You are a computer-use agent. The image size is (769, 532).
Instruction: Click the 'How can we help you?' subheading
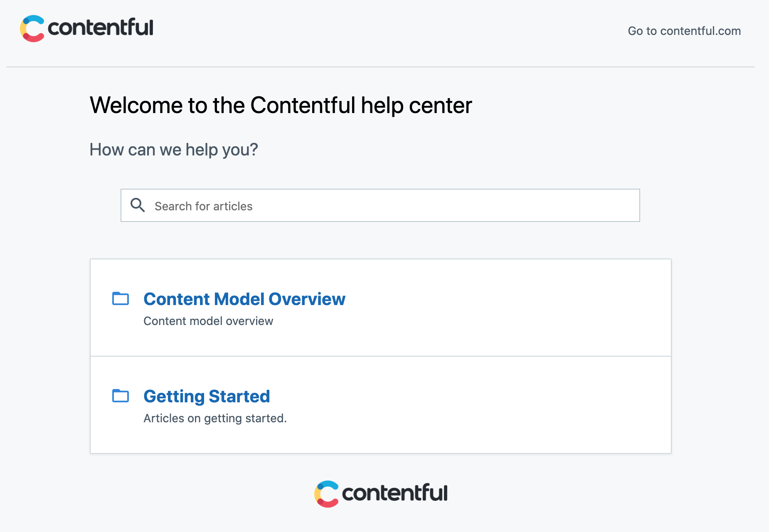point(174,150)
